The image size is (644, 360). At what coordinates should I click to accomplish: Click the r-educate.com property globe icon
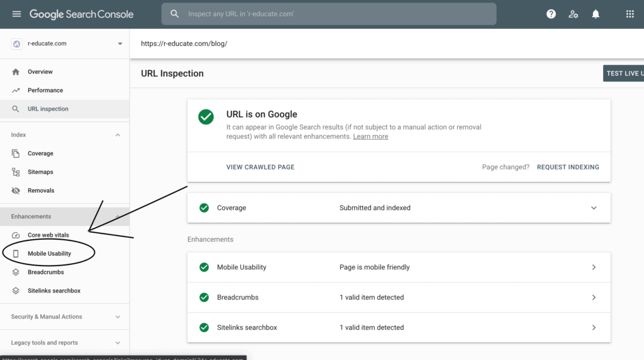click(16, 43)
